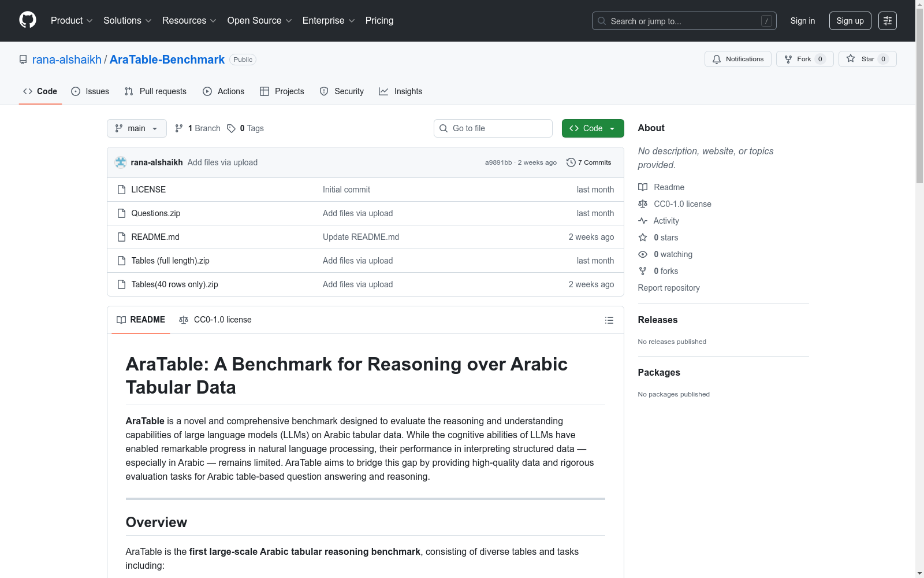The image size is (924, 578).
Task: Click file icon beside Tables (full length).zip
Action: (121, 261)
